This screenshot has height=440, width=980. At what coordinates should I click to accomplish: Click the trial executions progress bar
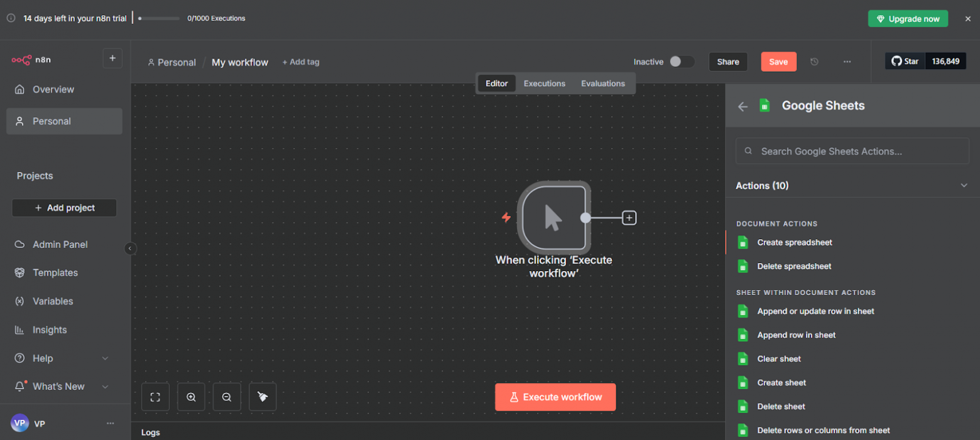158,19
